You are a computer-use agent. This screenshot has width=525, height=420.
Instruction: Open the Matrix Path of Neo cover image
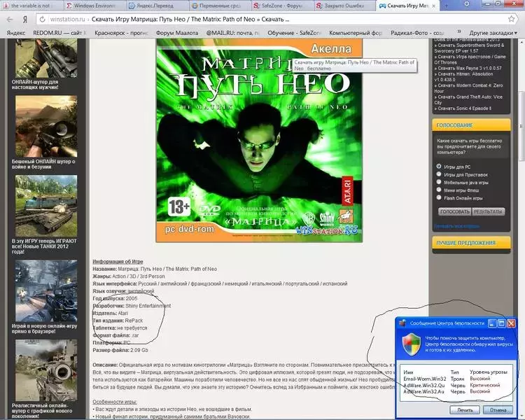coord(259,140)
